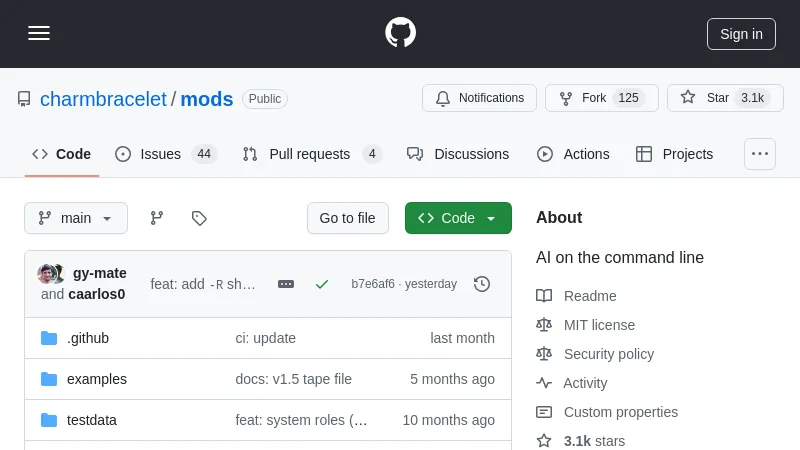Open the charmbracelet owner link
This screenshot has width=800, height=450.
(103, 99)
